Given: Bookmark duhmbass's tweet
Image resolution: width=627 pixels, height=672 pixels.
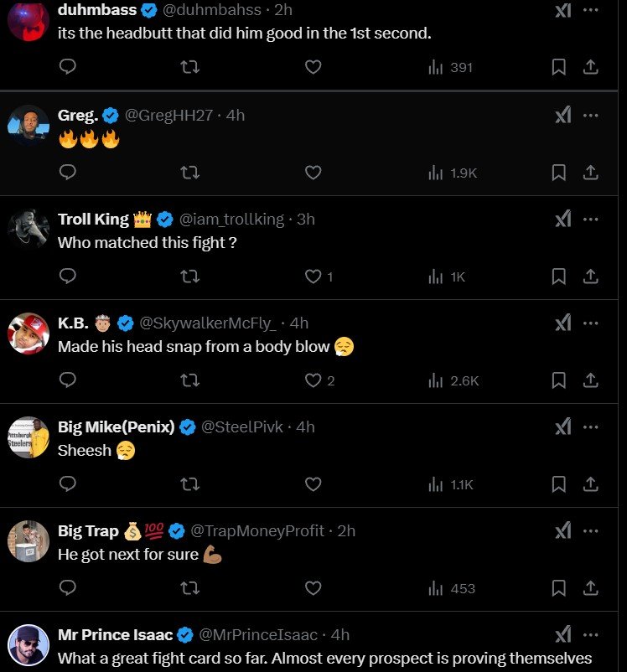Looking at the screenshot, I should tap(559, 67).
